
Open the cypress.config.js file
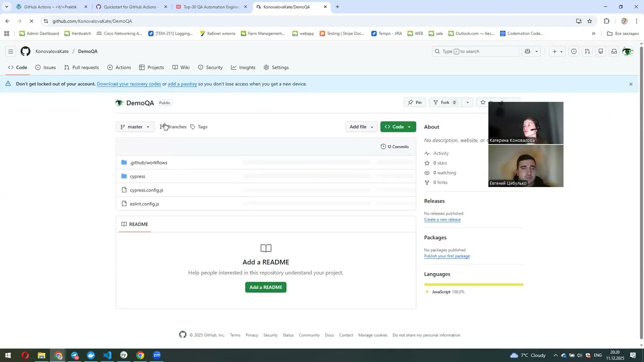point(146,190)
